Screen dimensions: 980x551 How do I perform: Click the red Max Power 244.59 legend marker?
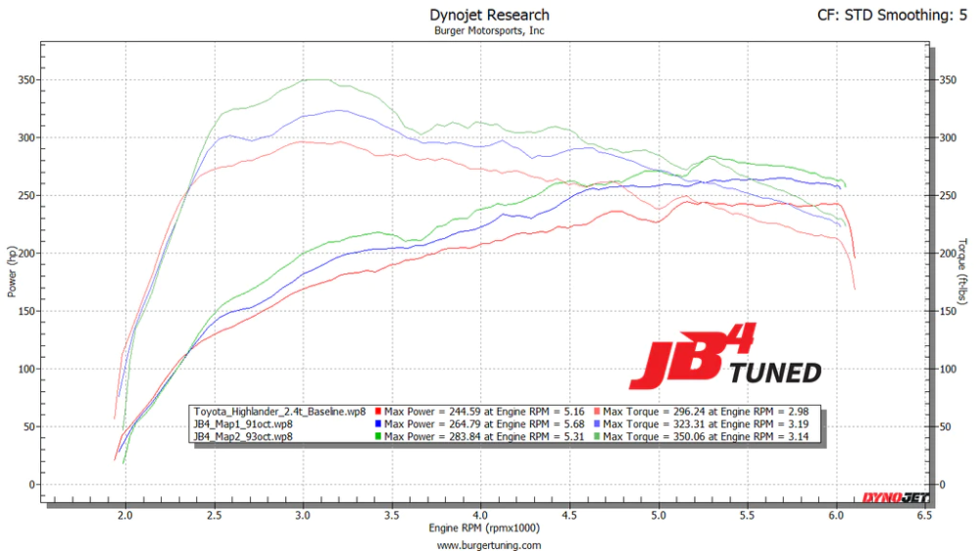(x=378, y=411)
